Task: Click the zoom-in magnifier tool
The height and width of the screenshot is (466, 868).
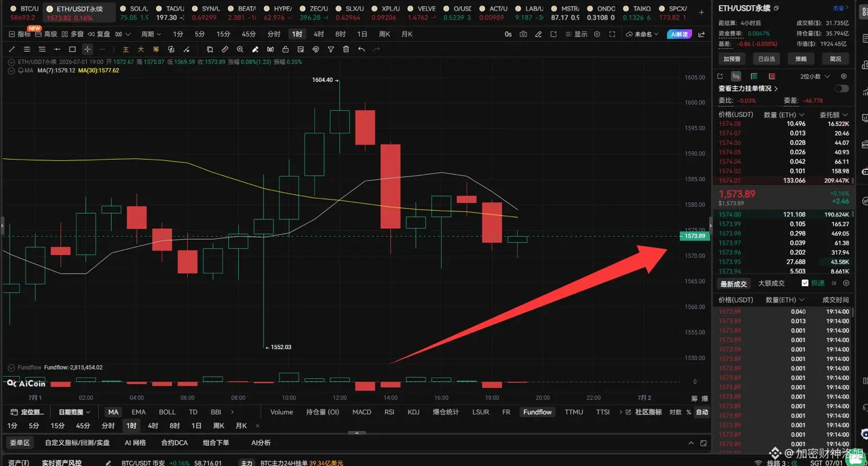Action: point(240,49)
